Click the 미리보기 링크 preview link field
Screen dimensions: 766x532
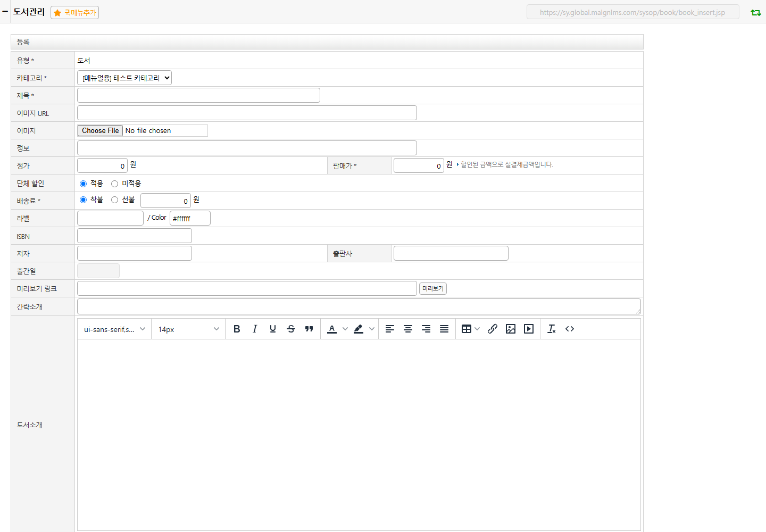(x=247, y=288)
